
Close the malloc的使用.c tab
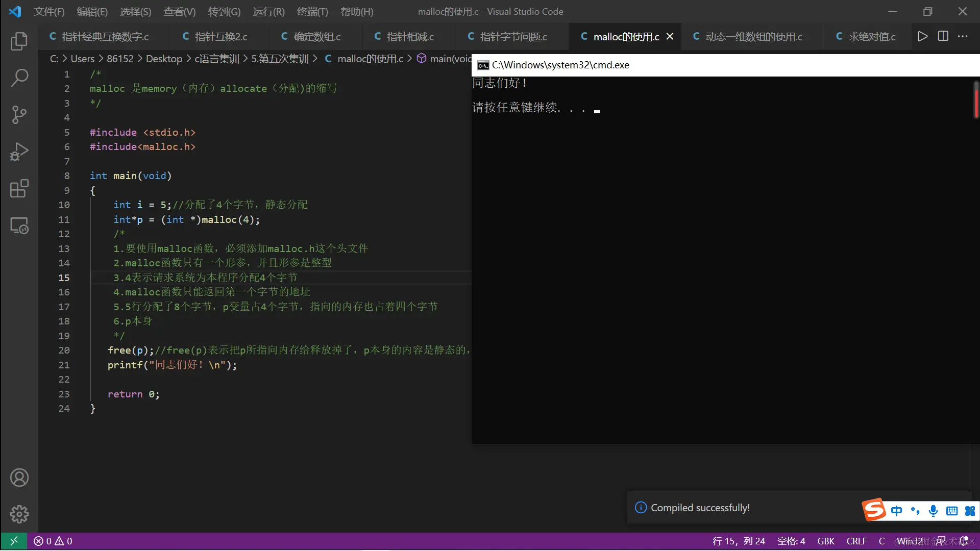[670, 37]
